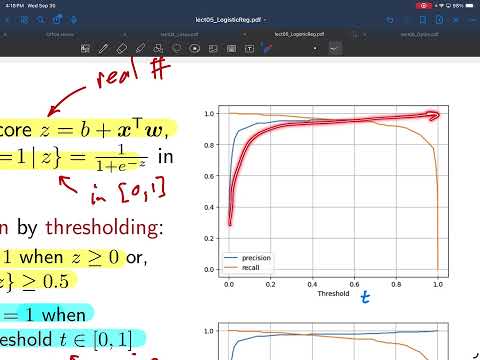Screen dimensions: 480x360
Task: Insert an image with the photo tool
Action: [x=213, y=49]
